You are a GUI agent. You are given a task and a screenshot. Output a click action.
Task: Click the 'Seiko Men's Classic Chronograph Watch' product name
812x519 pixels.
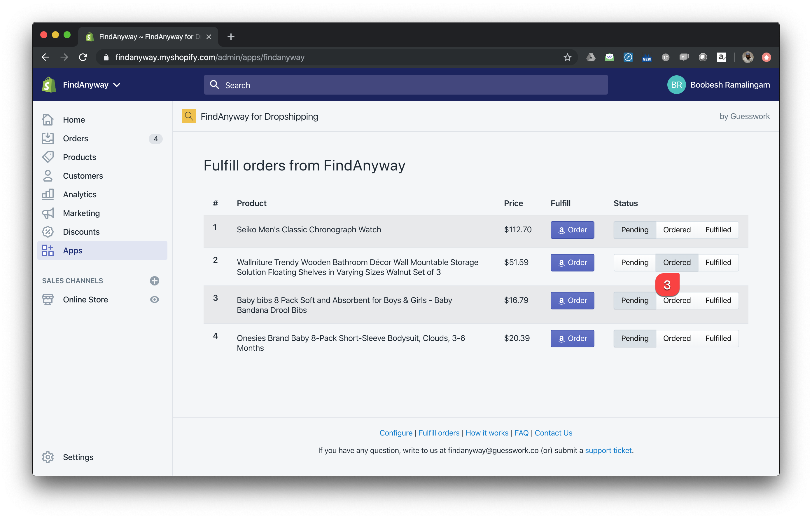coord(309,229)
